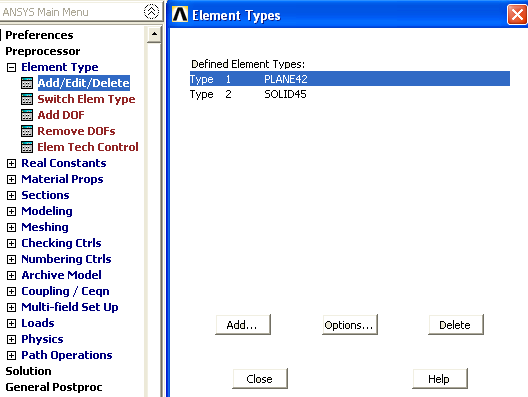Click the Meshing label
The image size is (528, 397).
tap(45, 227)
